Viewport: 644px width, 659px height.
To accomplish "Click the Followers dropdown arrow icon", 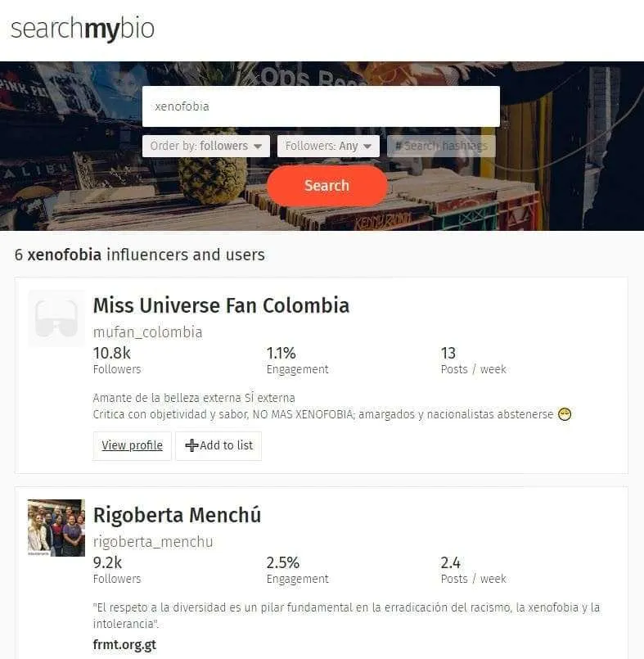I will pos(367,147).
